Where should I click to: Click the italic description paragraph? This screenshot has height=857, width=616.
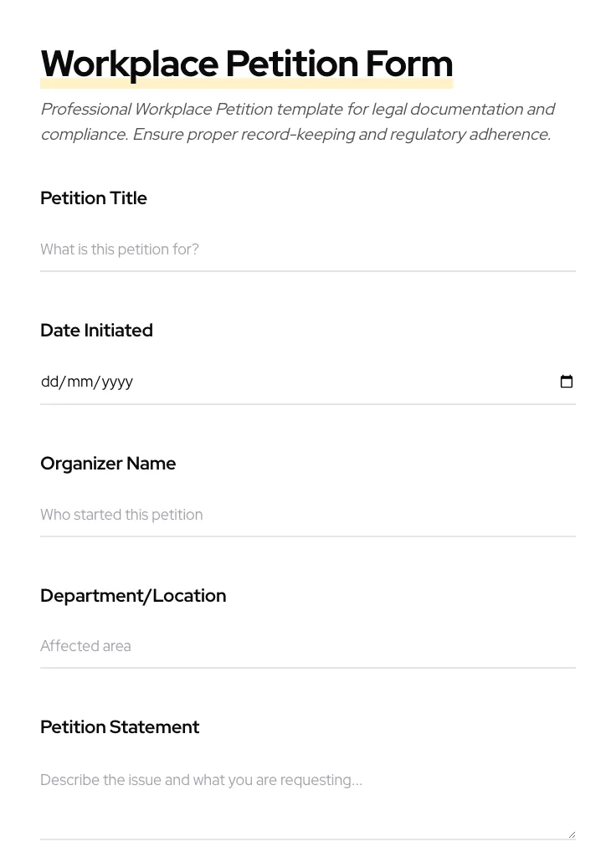(298, 121)
